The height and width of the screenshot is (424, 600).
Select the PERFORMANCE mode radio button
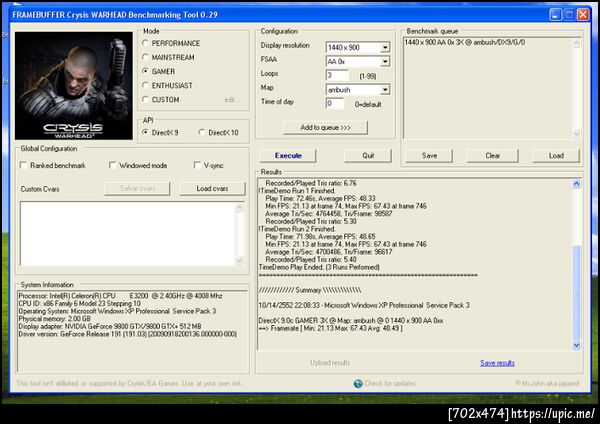click(x=145, y=43)
